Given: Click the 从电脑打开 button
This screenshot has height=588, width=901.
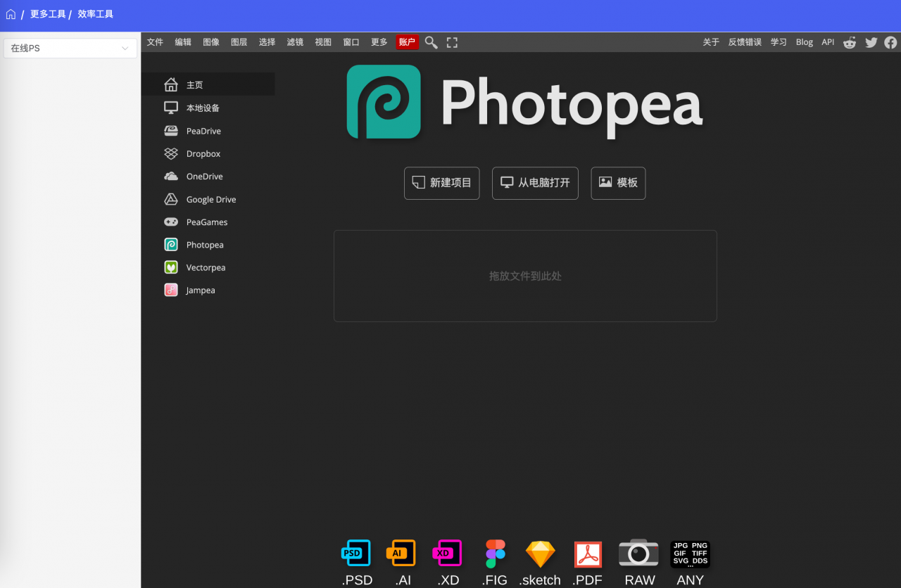Looking at the screenshot, I should click(535, 183).
